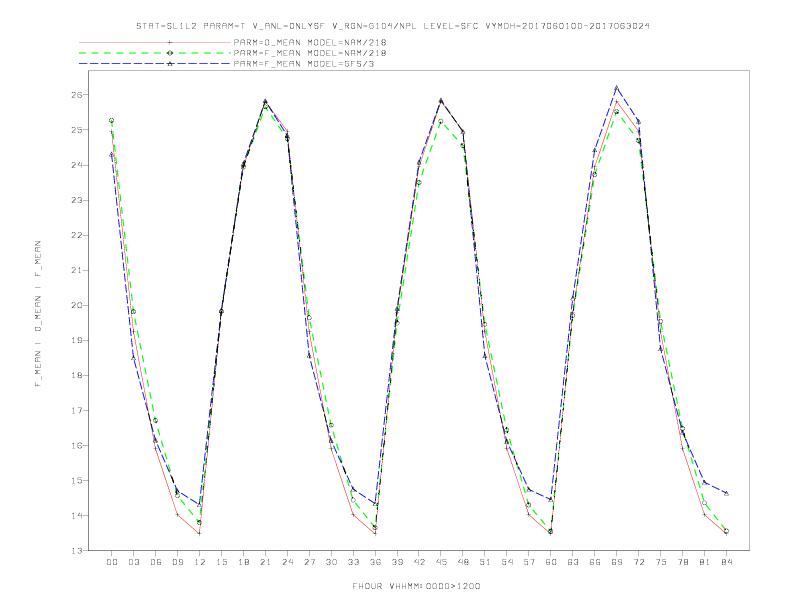
Task: Click x-axis tick label 54
Action: 507,562
